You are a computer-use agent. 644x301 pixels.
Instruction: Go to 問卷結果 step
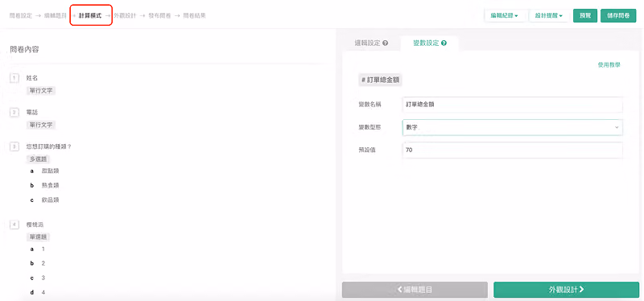[x=194, y=15]
